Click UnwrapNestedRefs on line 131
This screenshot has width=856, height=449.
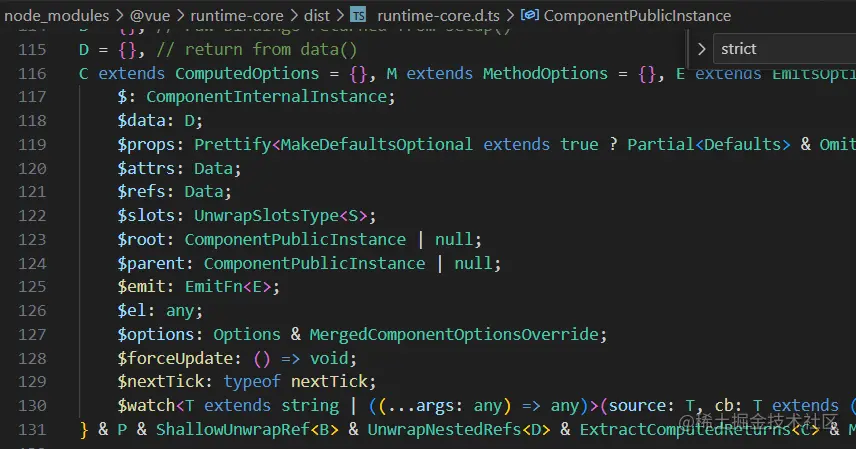[x=445, y=429]
